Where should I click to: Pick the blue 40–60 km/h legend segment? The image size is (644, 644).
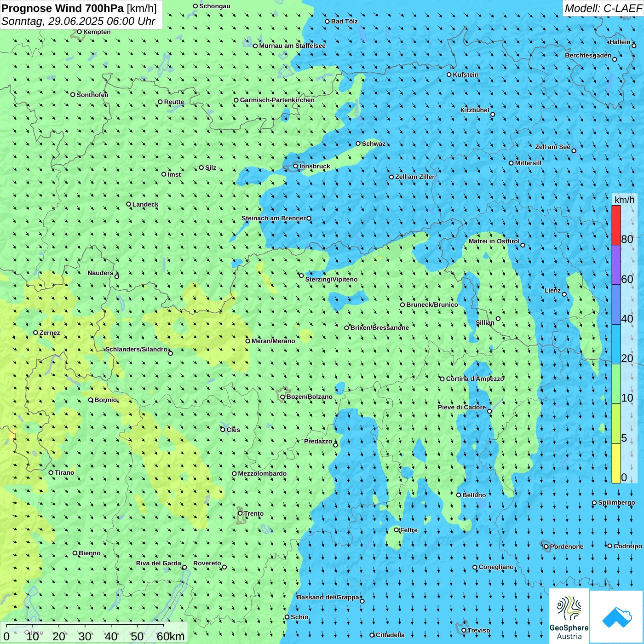click(x=616, y=305)
